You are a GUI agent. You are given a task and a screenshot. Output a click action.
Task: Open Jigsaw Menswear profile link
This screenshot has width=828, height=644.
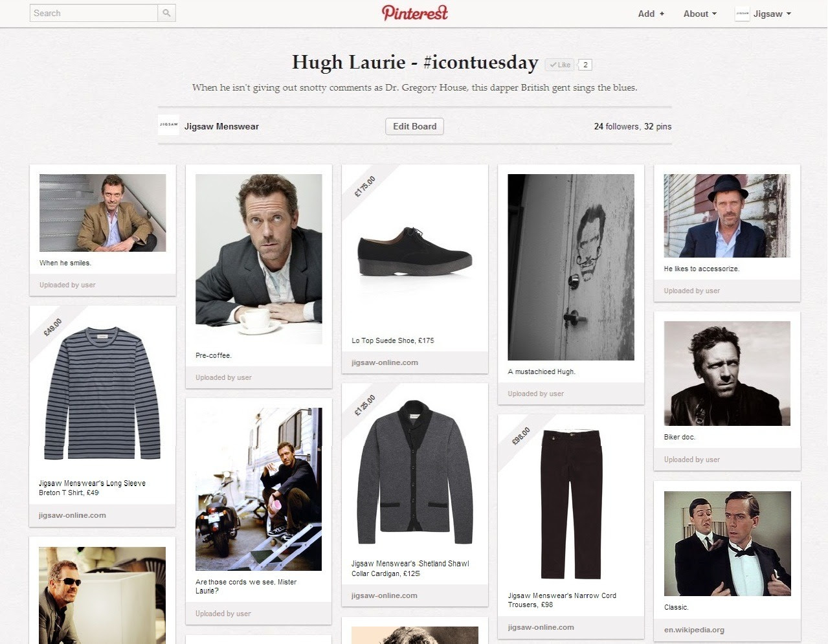[221, 127]
